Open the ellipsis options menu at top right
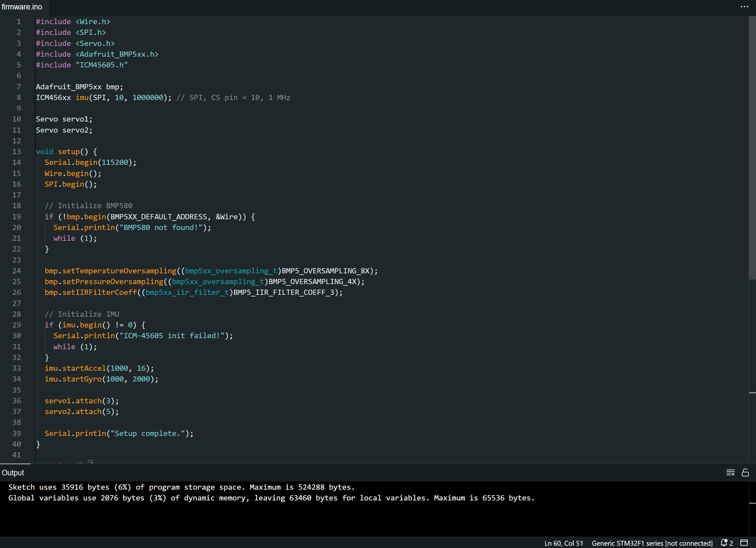 pyautogui.click(x=744, y=7)
